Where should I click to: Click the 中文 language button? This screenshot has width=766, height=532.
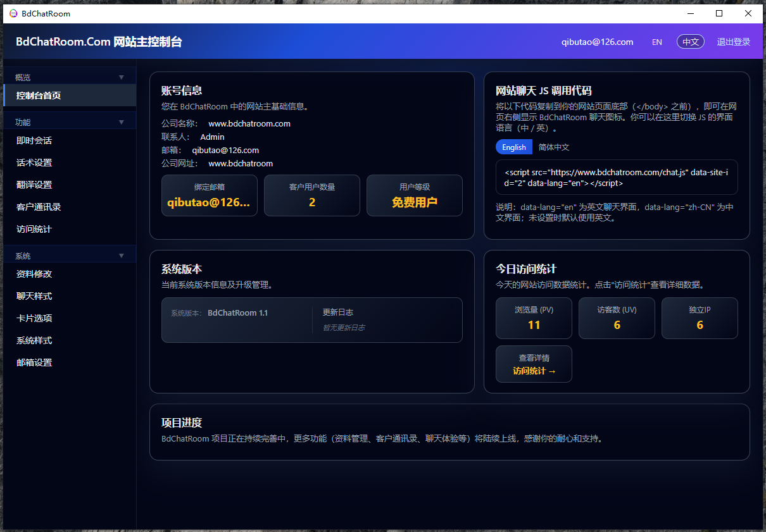690,42
